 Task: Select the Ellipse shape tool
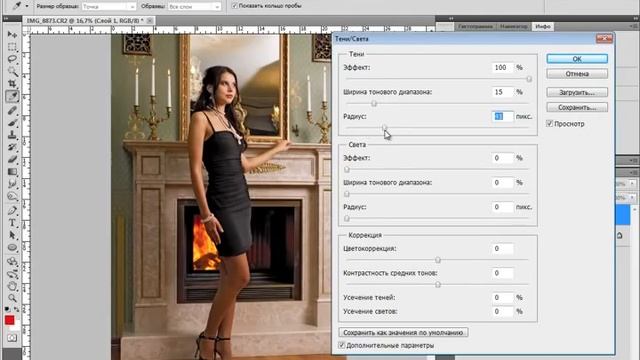point(12,247)
